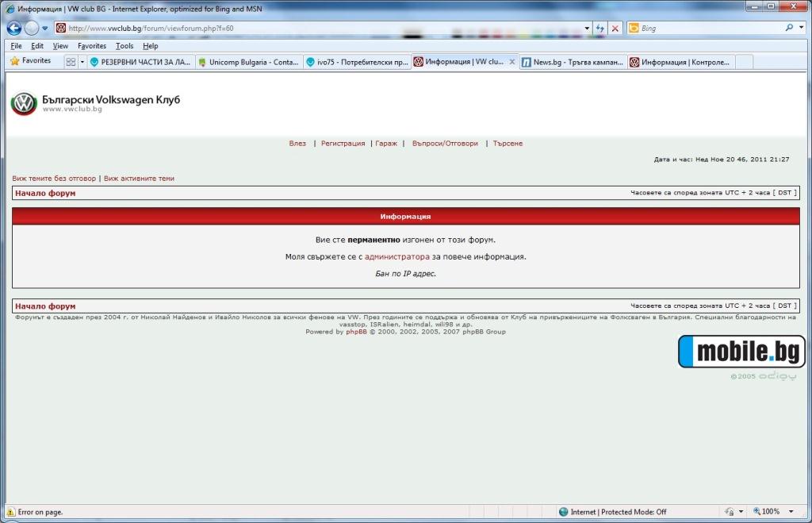
Task: Click the Forward navigation arrow button
Action: pos(31,28)
